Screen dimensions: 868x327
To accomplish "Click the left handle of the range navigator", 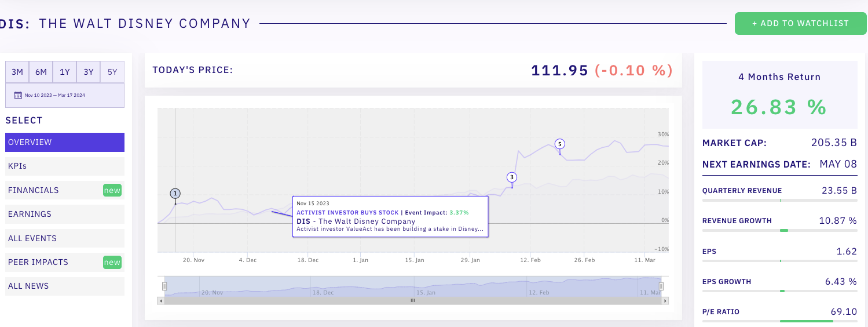I will click(164, 286).
